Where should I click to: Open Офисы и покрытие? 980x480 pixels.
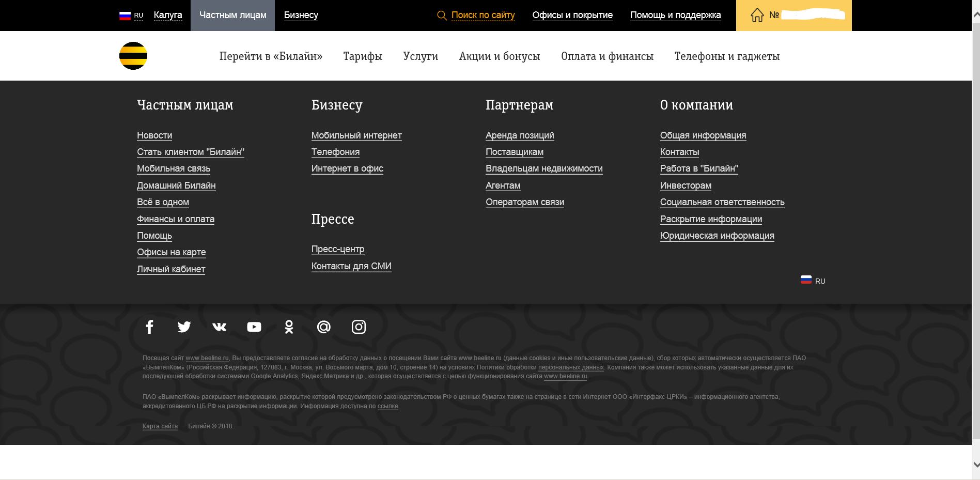[x=572, y=16]
